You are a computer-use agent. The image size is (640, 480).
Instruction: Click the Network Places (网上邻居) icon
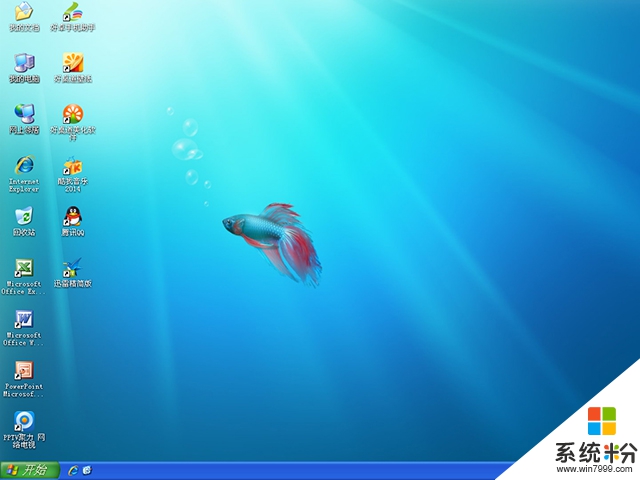point(24,113)
